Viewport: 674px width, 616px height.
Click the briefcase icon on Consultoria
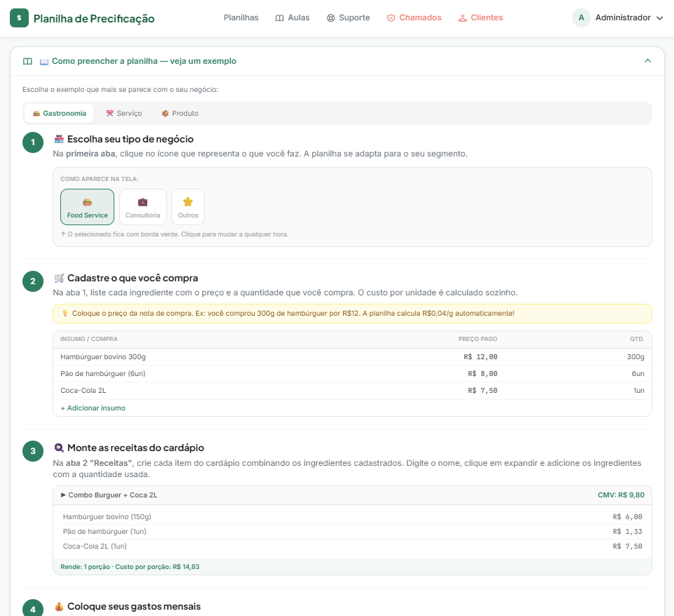(x=142, y=202)
